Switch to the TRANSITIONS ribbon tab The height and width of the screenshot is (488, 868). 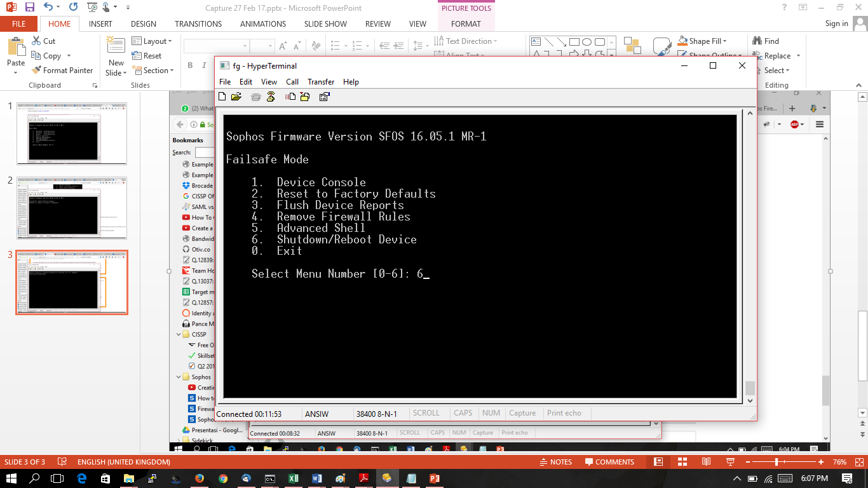(198, 24)
